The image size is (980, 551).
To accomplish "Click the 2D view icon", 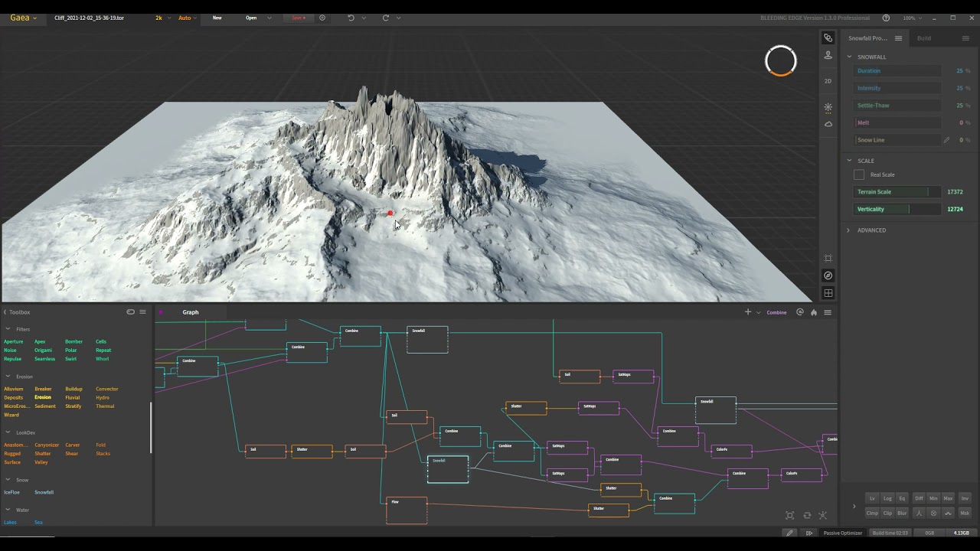I will click(x=828, y=80).
